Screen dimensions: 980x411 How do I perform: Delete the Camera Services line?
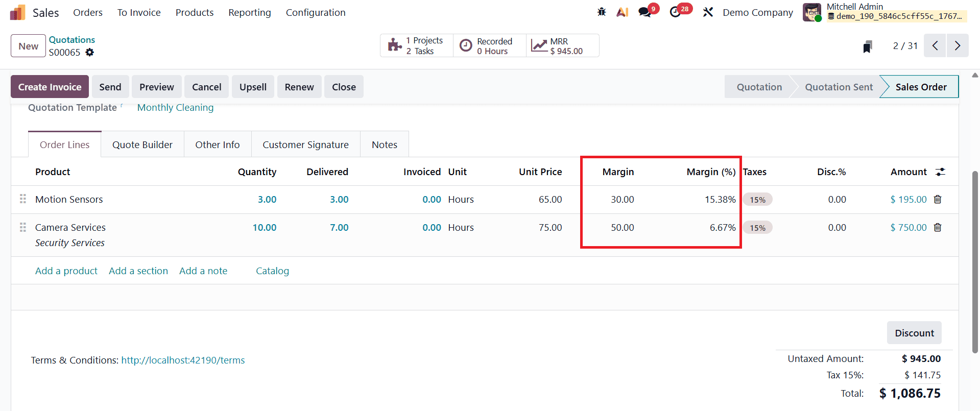click(938, 227)
